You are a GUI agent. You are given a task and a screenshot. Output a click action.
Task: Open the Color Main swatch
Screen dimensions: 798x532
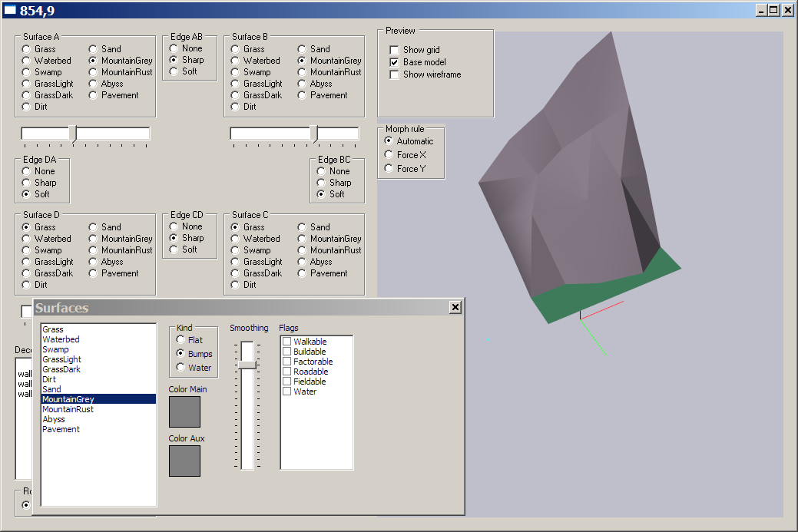tap(184, 412)
